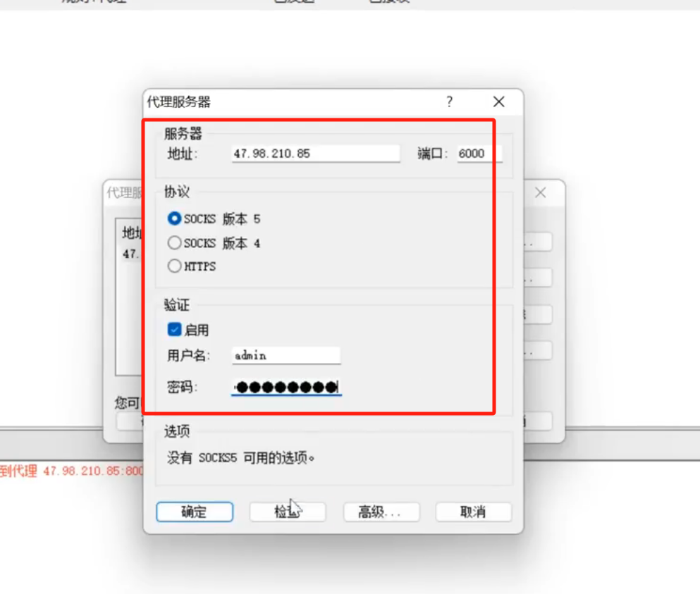Close the 代理服务器 dialog with X
The width and height of the screenshot is (700, 594).
click(498, 101)
